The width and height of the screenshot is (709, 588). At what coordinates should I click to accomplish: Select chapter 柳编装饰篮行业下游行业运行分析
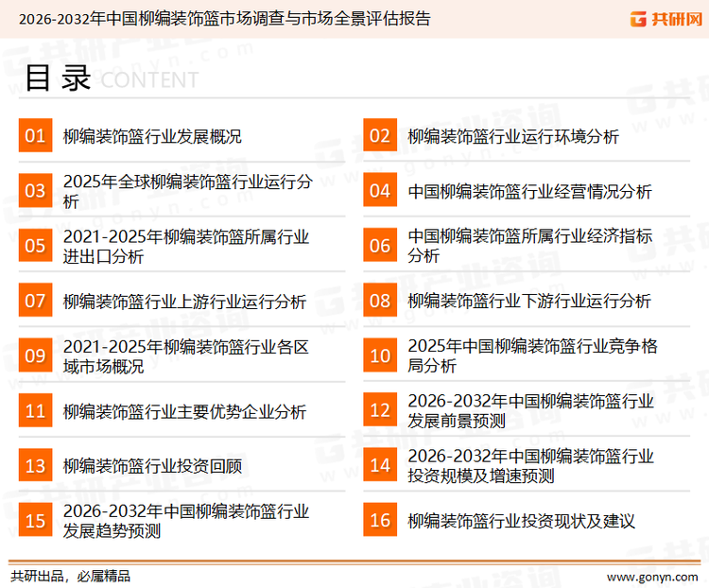[x=529, y=301]
